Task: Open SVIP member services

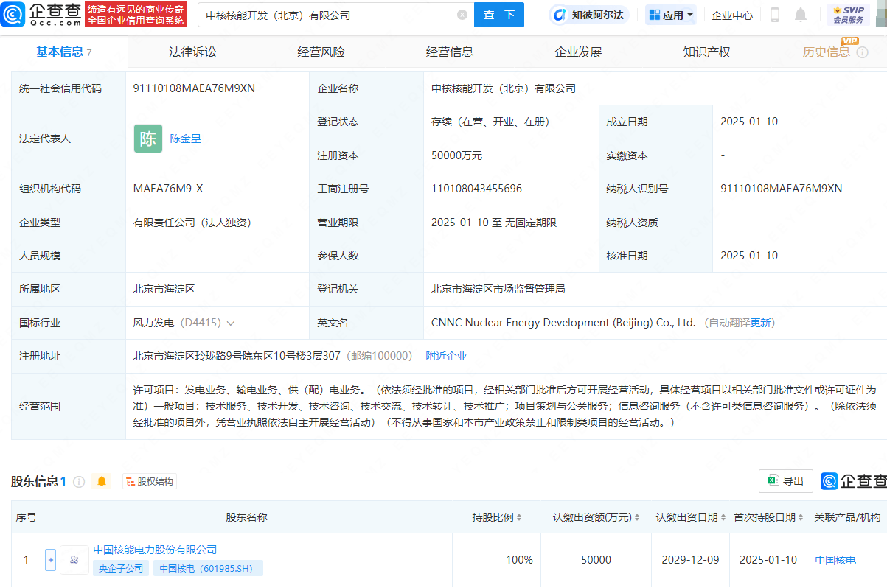Action: [849, 15]
